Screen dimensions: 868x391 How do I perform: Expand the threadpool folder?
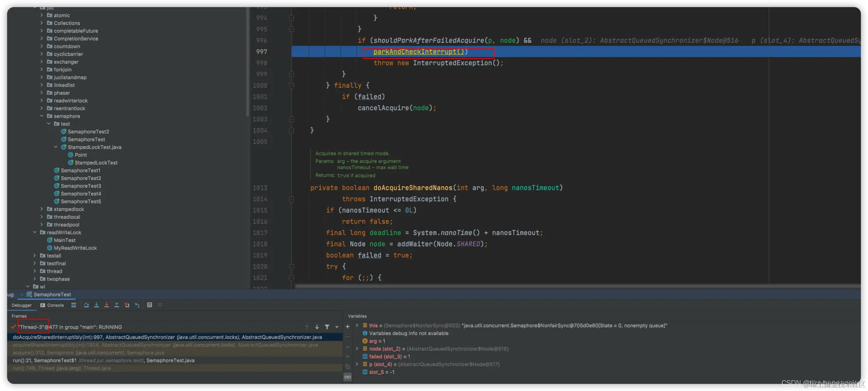click(x=42, y=225)
